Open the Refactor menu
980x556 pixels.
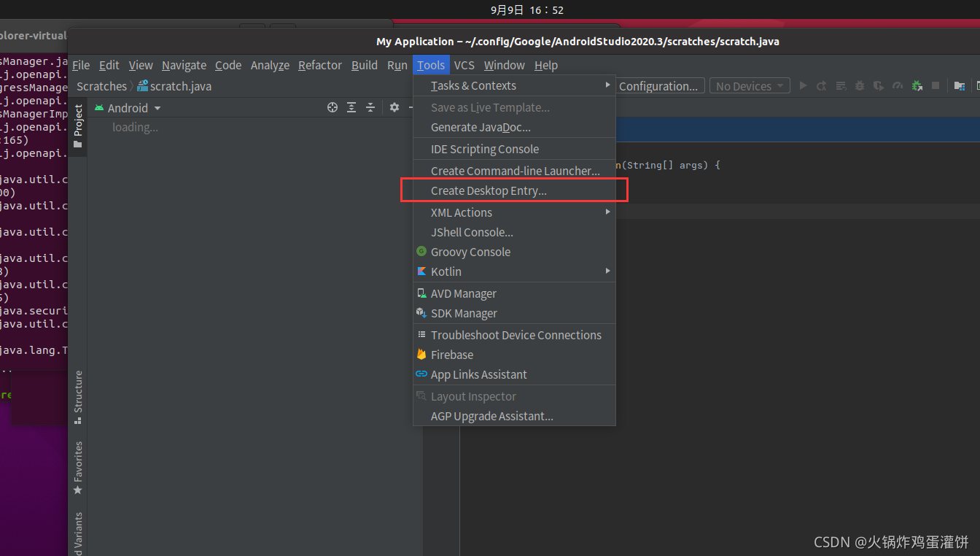[x=319, y=65]
